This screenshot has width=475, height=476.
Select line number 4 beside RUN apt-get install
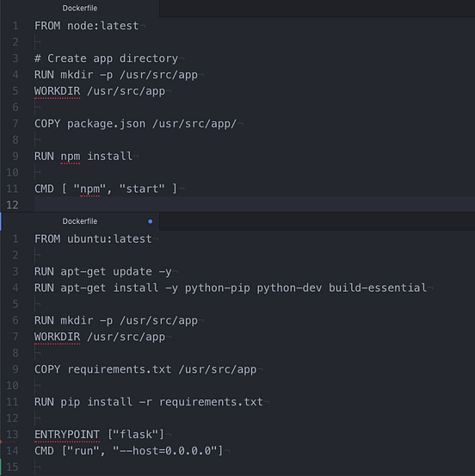(15, 287)
